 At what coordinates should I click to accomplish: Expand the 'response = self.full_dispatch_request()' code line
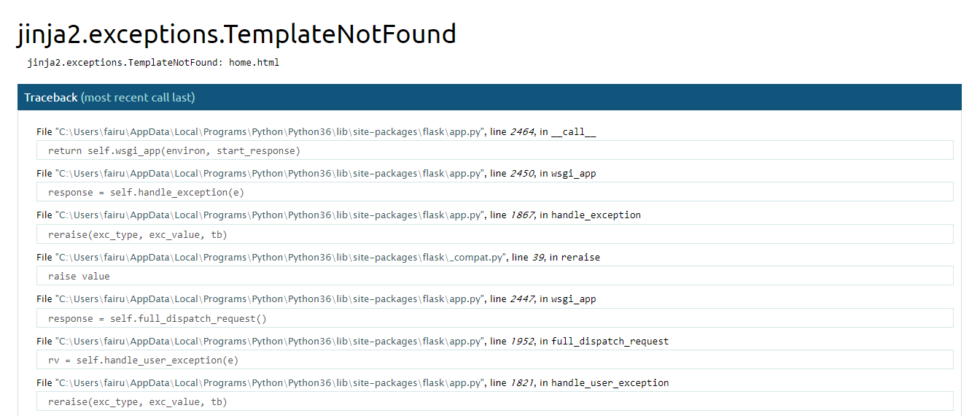click(157, 318)
